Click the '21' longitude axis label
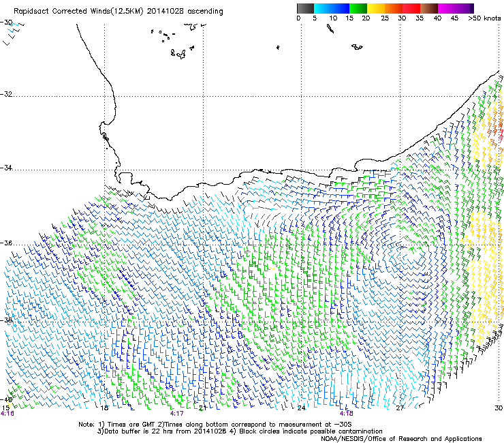The height and width of the screenshot is (443, 504). tap(202, 408)
